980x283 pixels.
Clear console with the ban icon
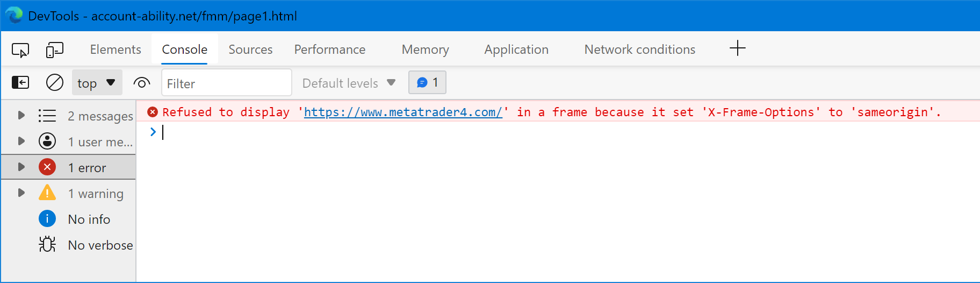pos(55,82)
